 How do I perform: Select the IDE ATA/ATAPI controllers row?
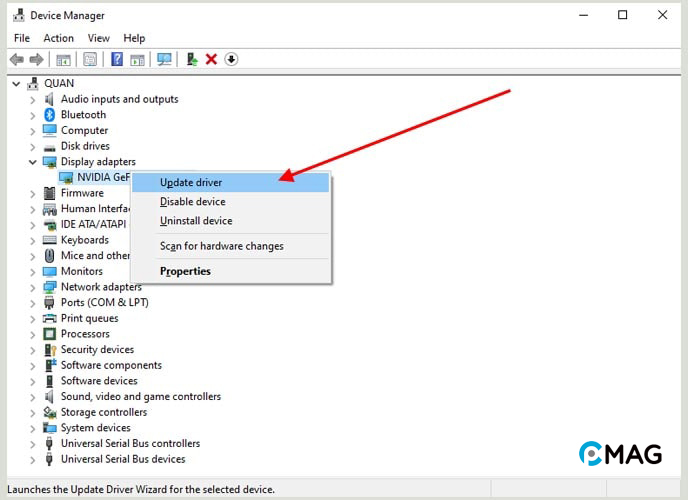pos(93,225)
